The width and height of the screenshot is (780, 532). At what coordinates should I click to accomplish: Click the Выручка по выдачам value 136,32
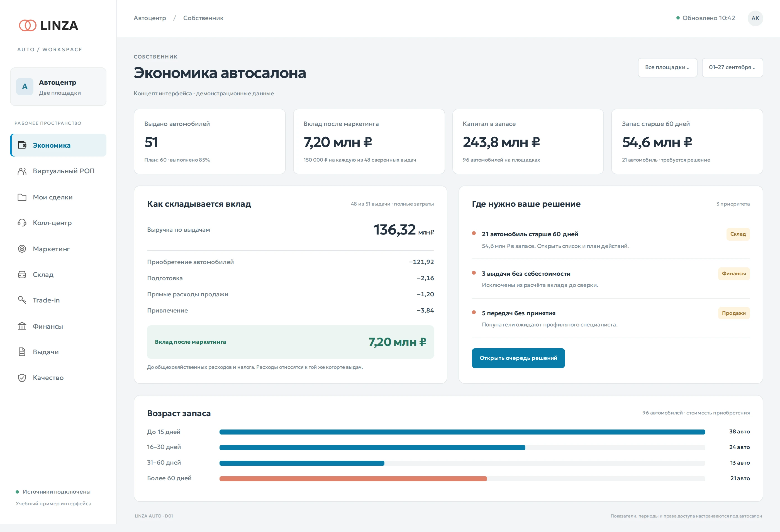coord(403,230)
